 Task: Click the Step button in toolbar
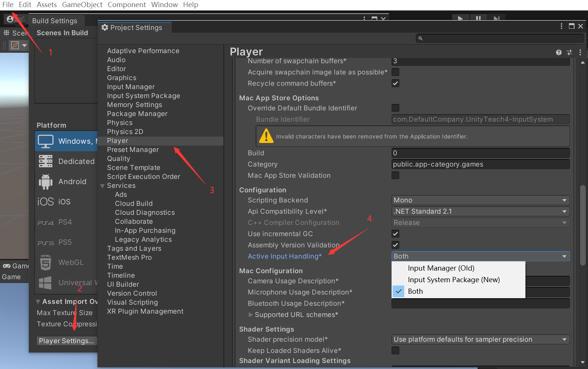point(496,18)
